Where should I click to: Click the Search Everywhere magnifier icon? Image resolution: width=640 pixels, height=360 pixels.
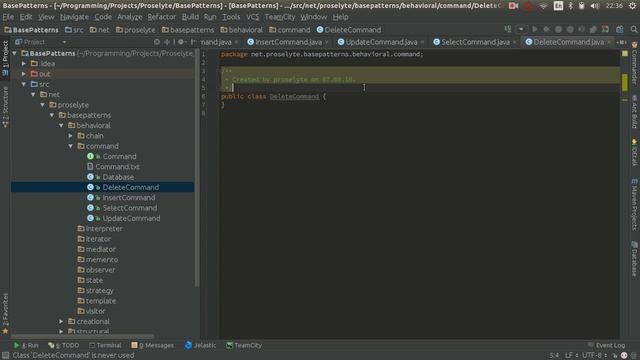[633, 29]
